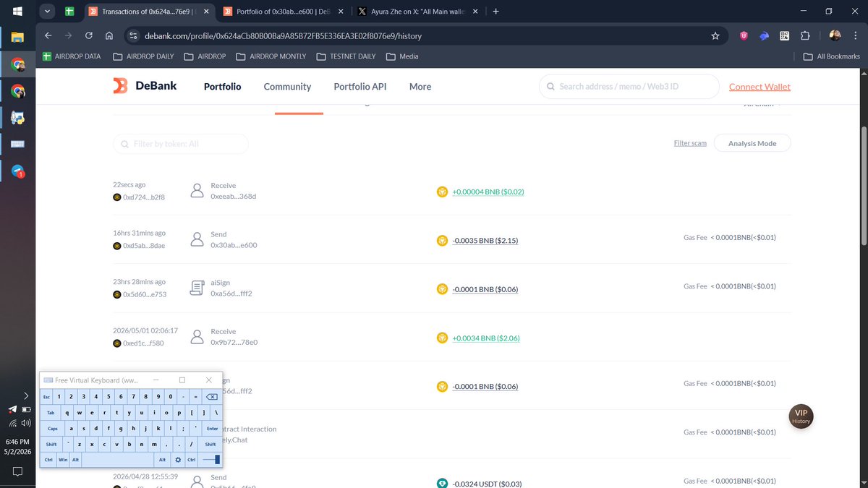
Task: Click the +0.0034 BNB ($2.06) amount
Action: point(486,338)
